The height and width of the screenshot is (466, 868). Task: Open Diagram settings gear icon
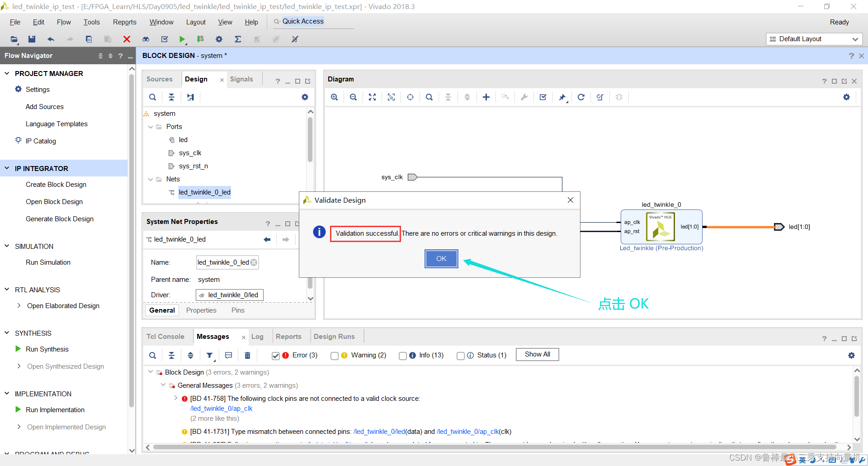(x=846, y=97)
